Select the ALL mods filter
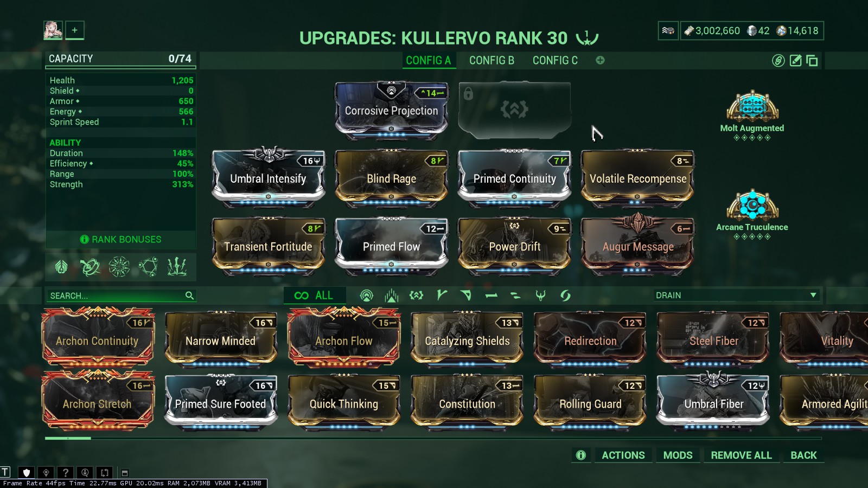The image size is (868, 488). [x=314, y=296]
